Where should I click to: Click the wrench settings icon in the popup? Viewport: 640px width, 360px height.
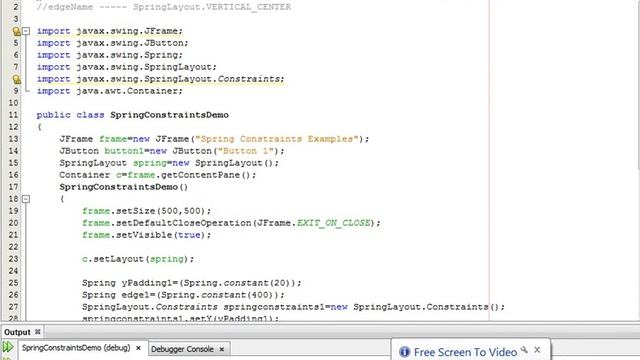524,350
